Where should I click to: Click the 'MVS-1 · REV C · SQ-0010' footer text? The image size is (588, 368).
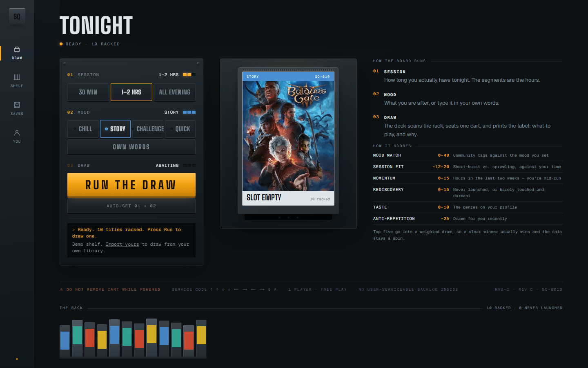(529, 289)
